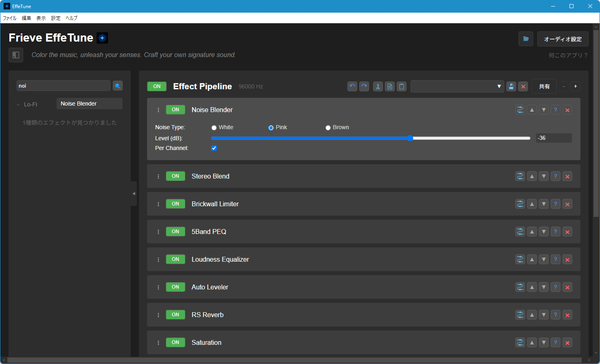Open the ファイル menu
The width and height of the screenshot is (600, 364).
10,18
